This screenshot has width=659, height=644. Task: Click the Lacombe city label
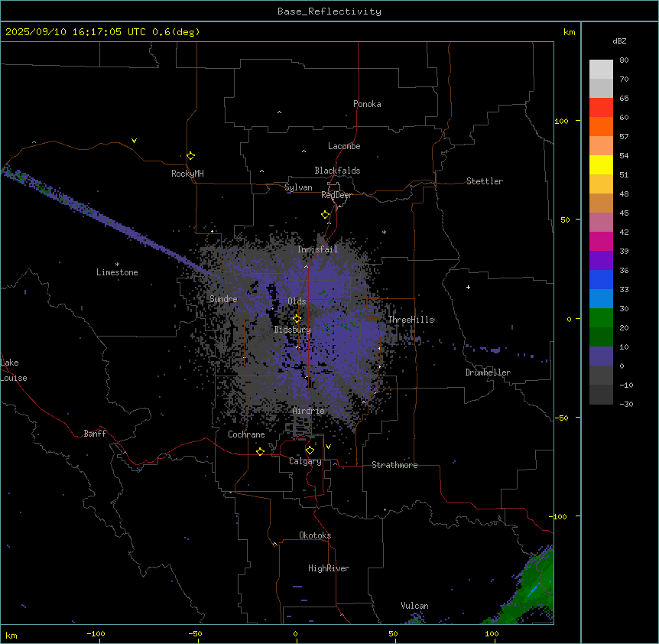tap(344, 146)
